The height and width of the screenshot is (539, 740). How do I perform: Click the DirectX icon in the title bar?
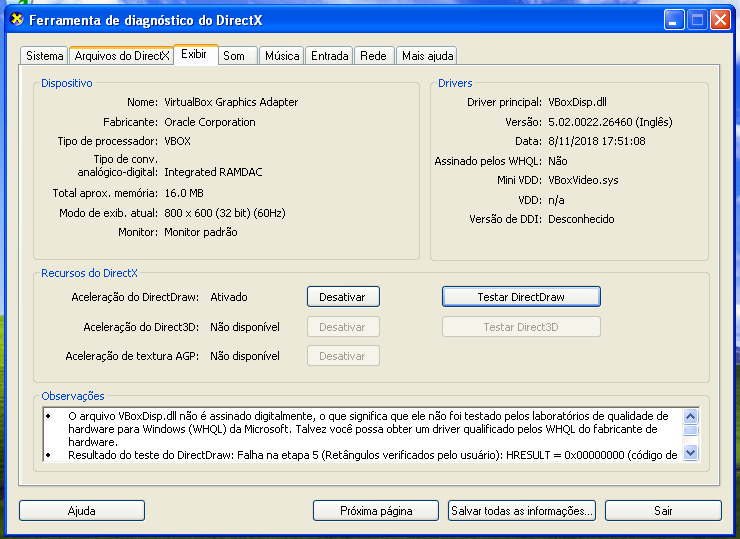coord(17,19)
